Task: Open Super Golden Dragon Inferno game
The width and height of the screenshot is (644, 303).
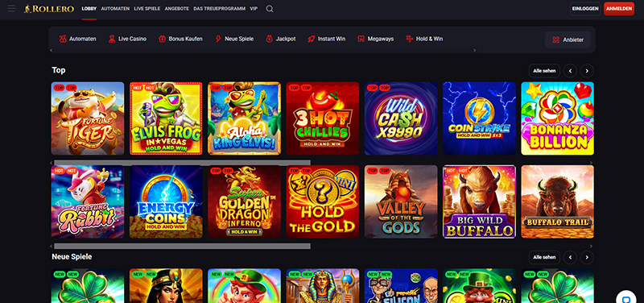Action: [245, 201]
